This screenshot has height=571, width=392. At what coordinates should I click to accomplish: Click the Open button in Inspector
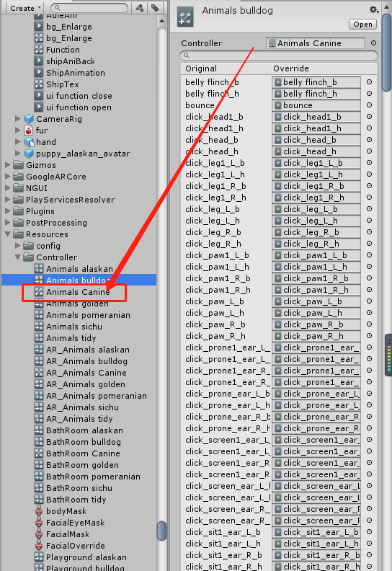pos(362,25)
